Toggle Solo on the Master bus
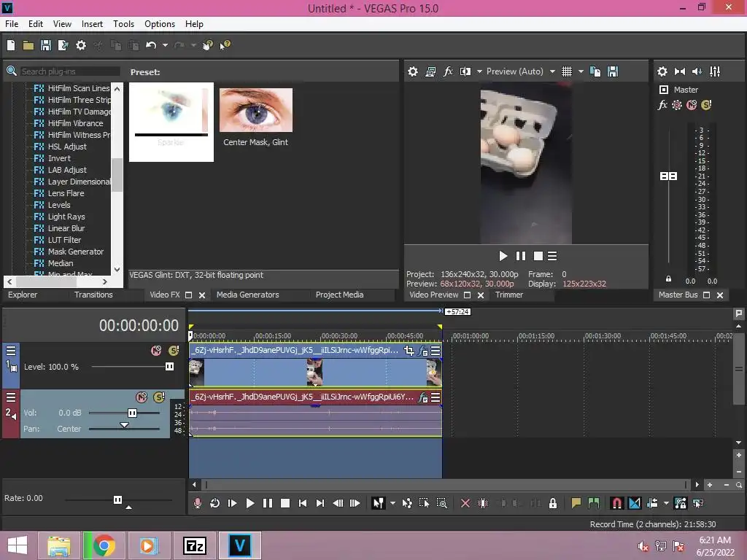Viewport: 747px width, 560px height. pos(706,105)
